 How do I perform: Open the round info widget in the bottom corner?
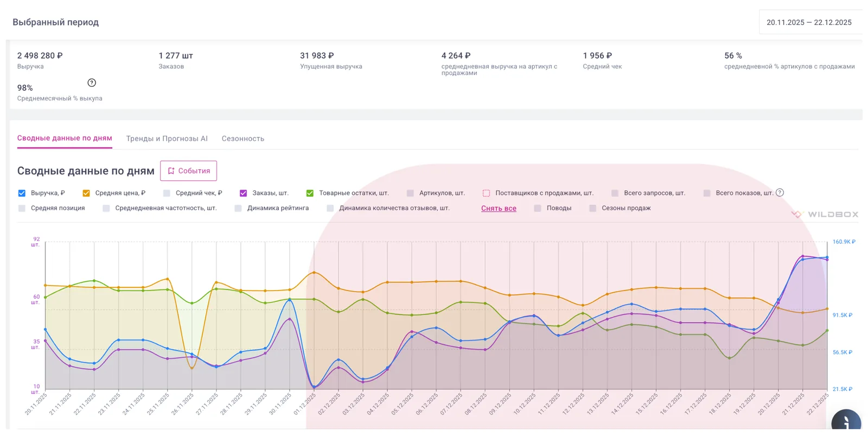tap(846, 421)
